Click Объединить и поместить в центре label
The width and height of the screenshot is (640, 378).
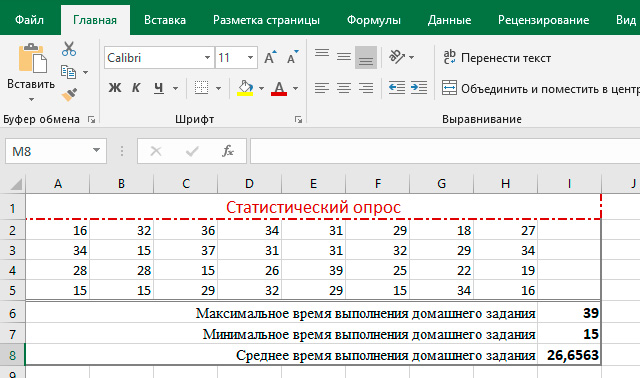[x=551, y=89]
